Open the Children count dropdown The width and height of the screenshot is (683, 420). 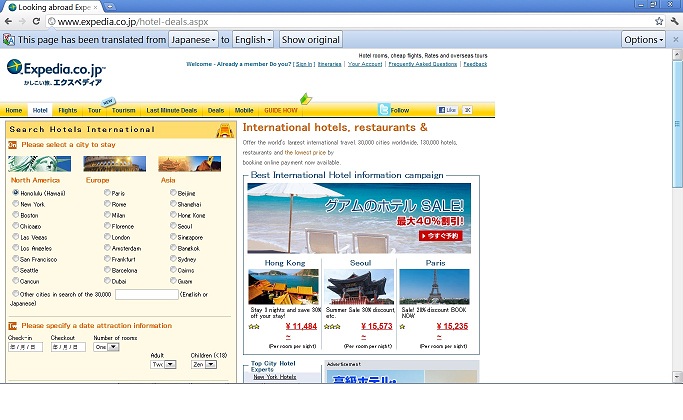coord(204,364)
